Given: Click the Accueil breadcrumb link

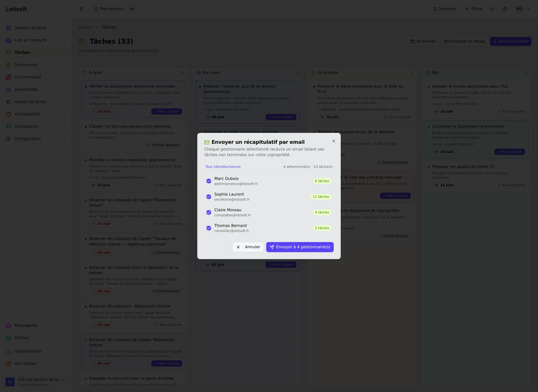Looking at the screenshot, I should (85, 27).
